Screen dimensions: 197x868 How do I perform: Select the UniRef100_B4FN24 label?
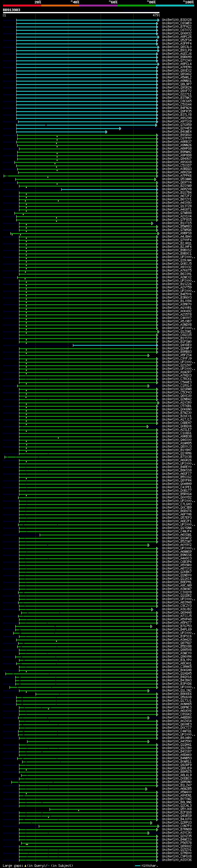click(177, 108)
